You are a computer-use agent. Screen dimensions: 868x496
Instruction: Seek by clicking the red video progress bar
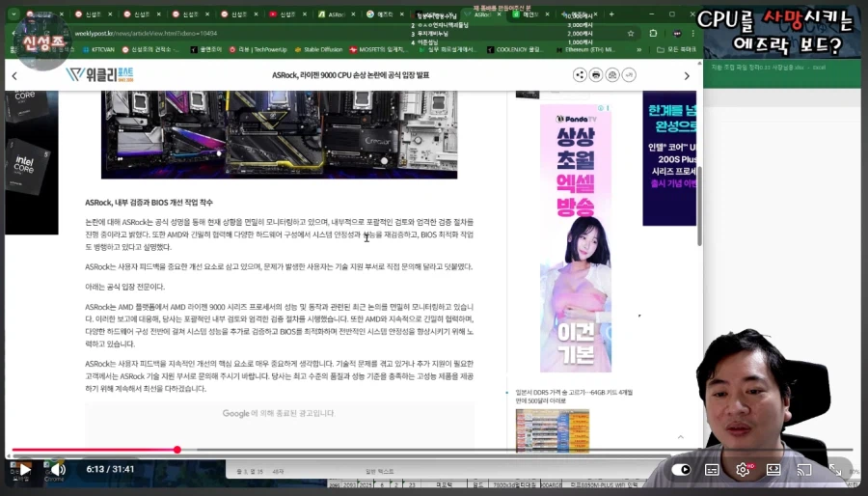point(95,450)
